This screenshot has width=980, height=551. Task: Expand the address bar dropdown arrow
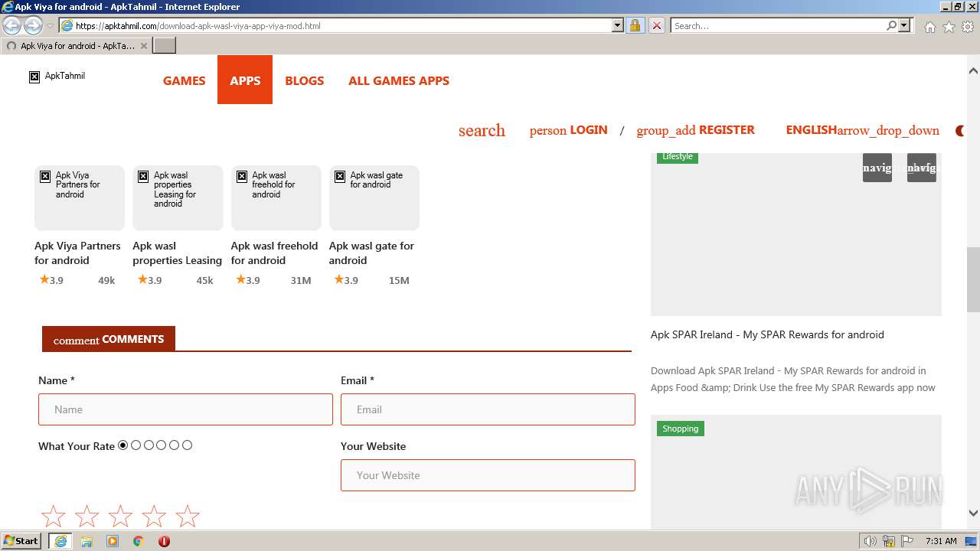tap(618, 25)
